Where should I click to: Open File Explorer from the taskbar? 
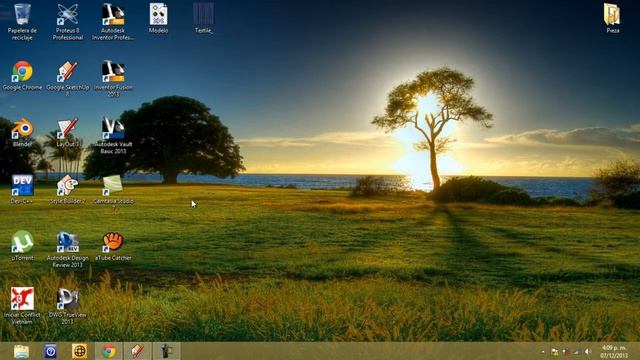click(21, 351)
